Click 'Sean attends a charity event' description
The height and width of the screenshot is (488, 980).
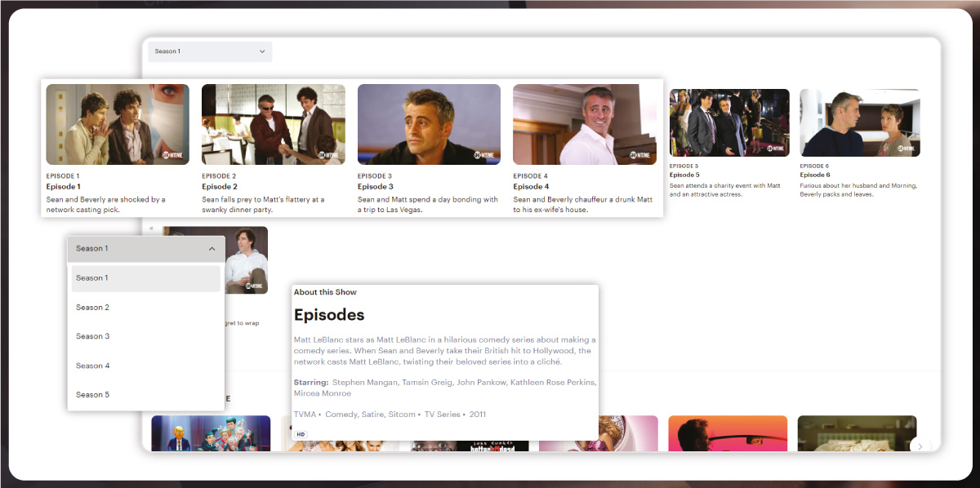point(725,190)
